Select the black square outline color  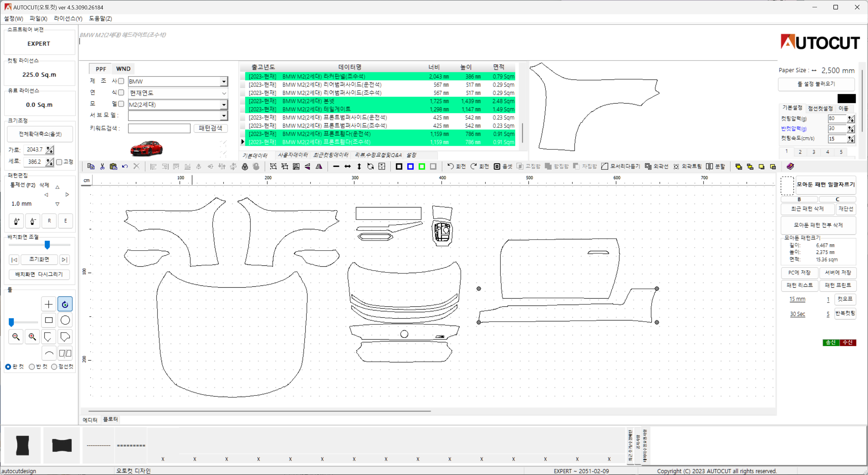pyautogui.click(x=399, y=166)
